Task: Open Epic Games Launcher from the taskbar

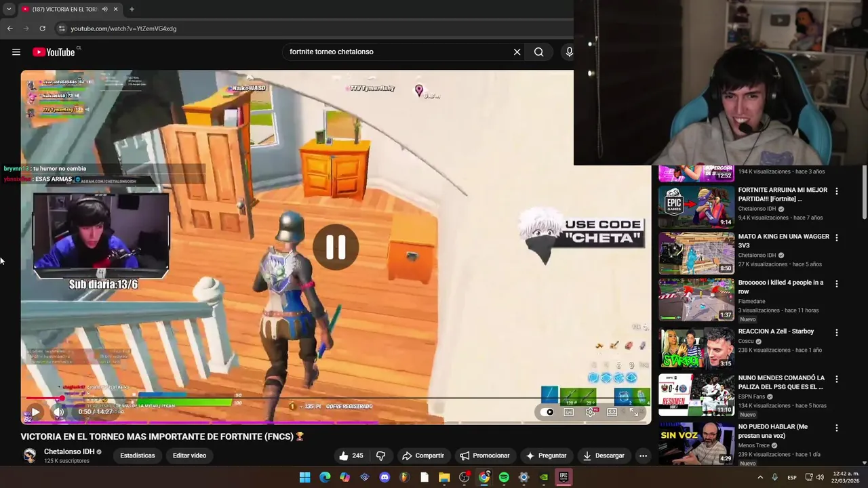Action: tap(564, 477)
